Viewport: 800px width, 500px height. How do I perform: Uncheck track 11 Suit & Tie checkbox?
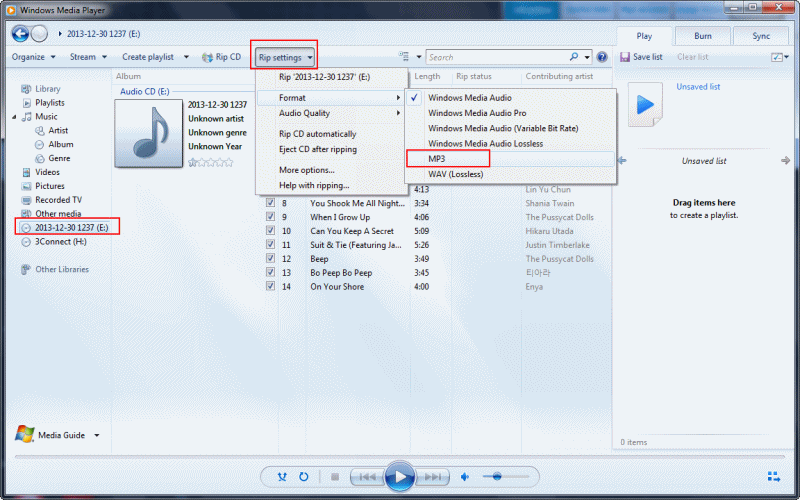270,244
